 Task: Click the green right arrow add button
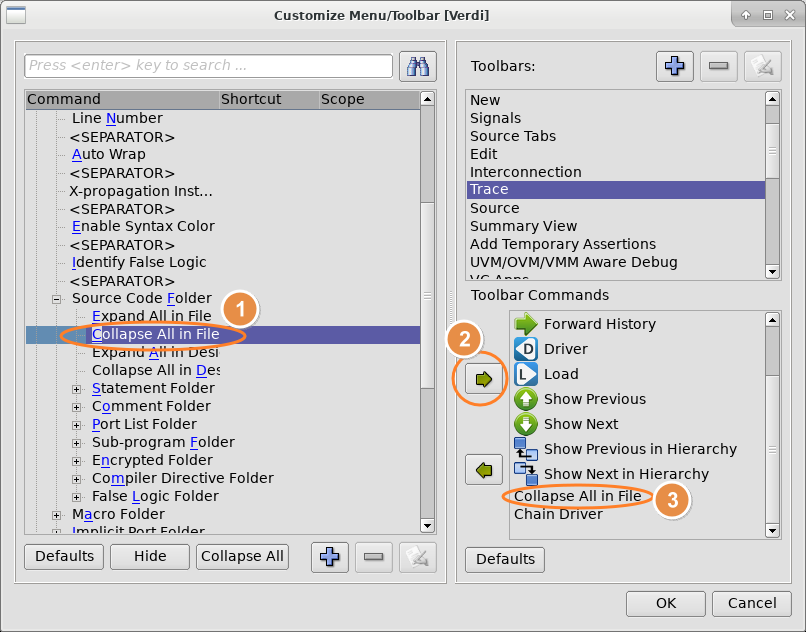point(485,380)
